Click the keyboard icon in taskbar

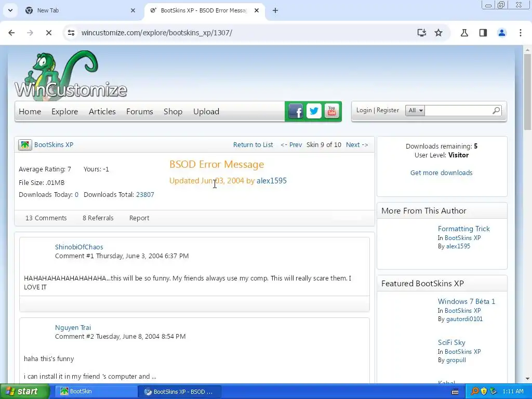click(455, 392)
